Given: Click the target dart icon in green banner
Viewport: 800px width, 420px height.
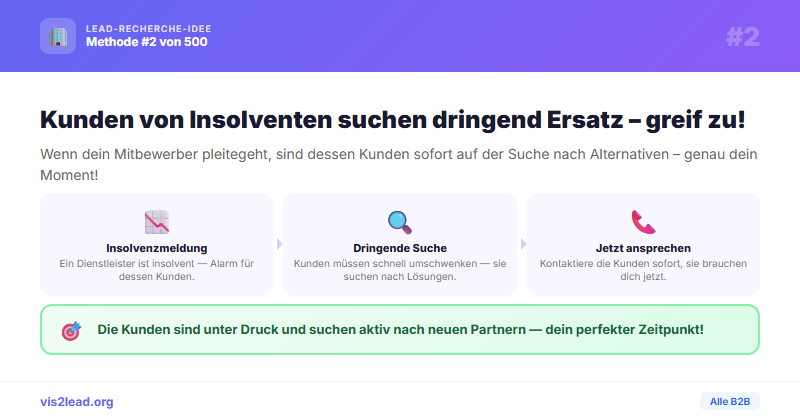Looking at the screenshot, I should (71, 331).
